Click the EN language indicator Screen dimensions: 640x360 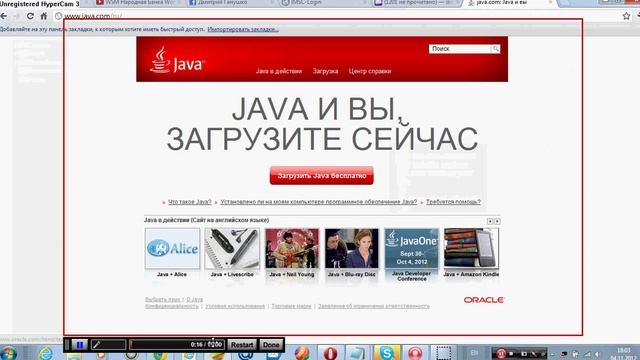tap(474, 353)
